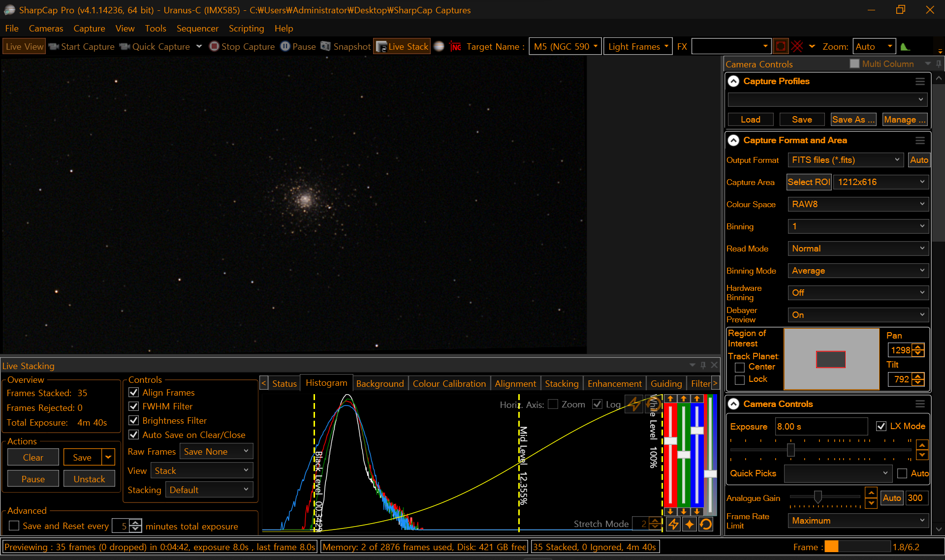The width and height of the screenshot is (945, 560).
Task: Open the Raw Frames Save None dropdown
Action: [x=216, y=451]
